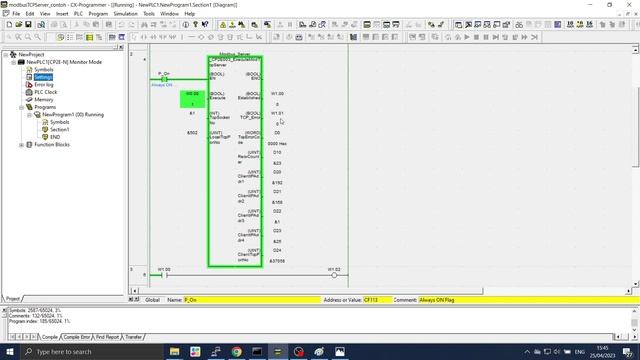Click the taskbar search box
The width and height of the screenshot is (640, 360).
coord(91,351)
